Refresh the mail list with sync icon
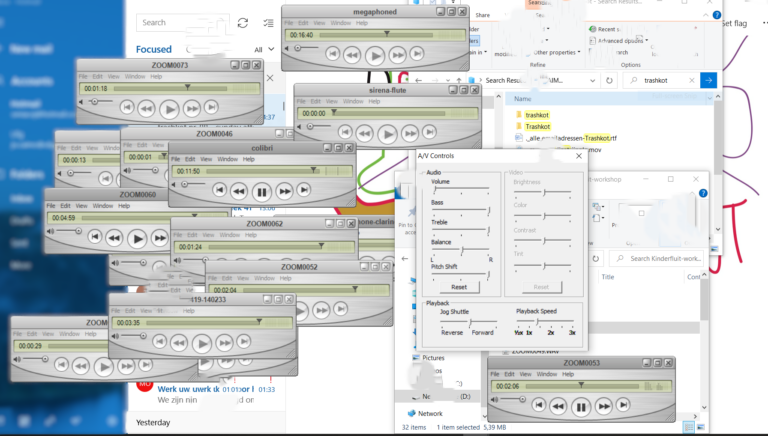This screenshot has width=768, height=436. click(242, 23)
